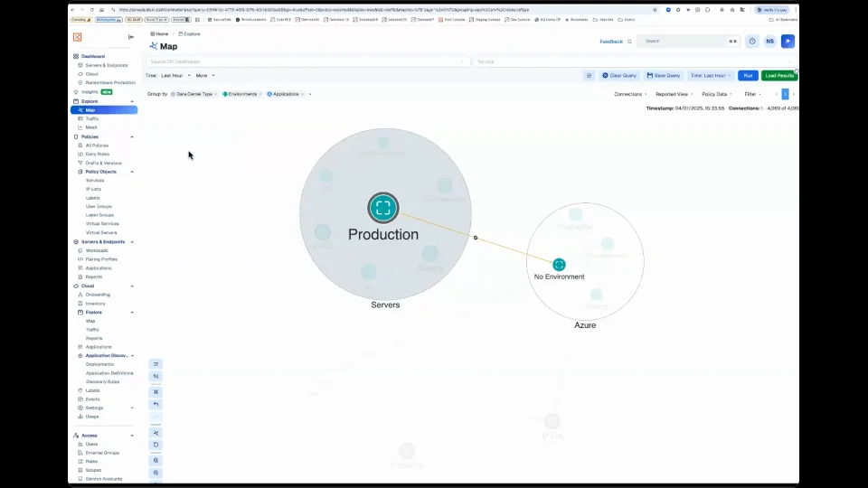
Task: Open the Filter dropdown
Action: tap(752, 94)
